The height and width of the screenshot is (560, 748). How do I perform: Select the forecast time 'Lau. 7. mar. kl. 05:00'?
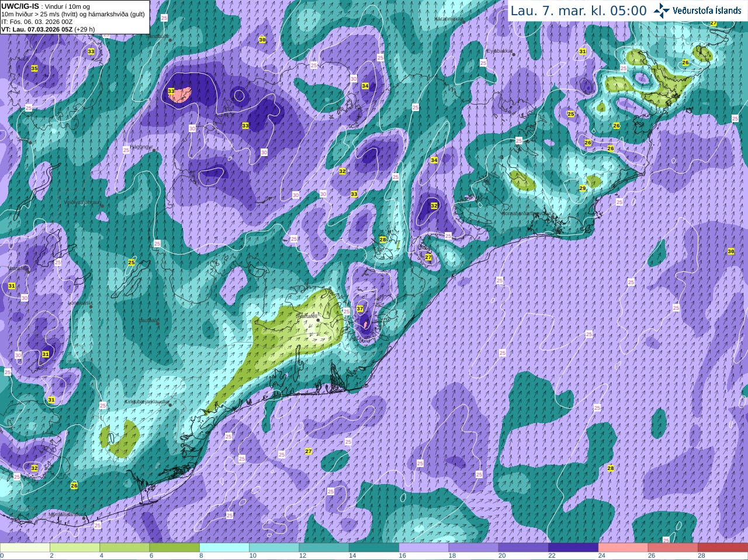click(579, 11)
